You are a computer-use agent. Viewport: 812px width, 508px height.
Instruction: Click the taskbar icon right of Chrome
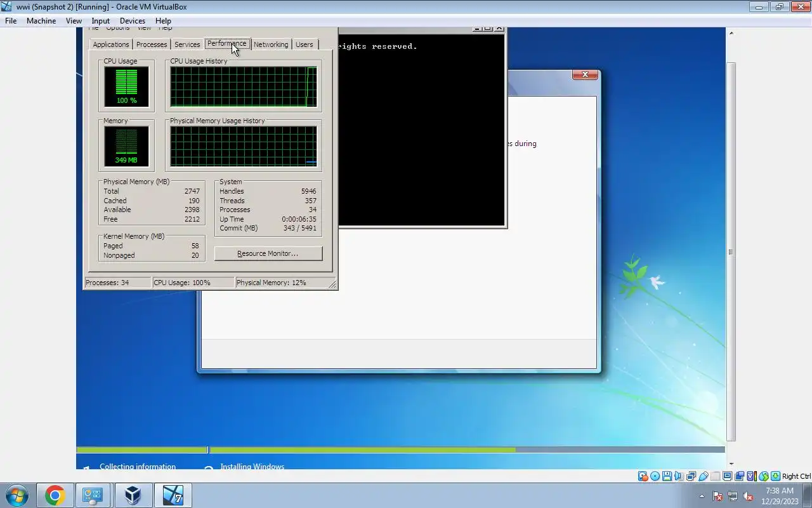(x=93, y=495)
